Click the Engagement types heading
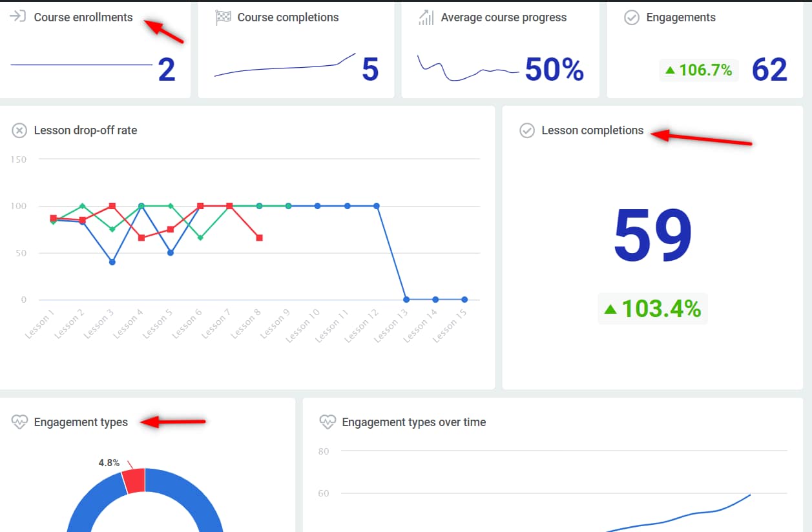 tap(81, 422)
